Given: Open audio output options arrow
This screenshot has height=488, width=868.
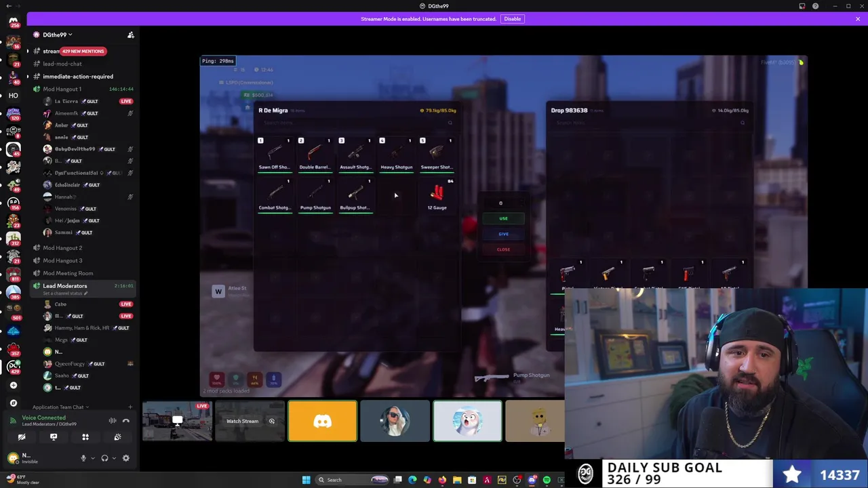Looking at the screenshot, I should pos(113,458).
